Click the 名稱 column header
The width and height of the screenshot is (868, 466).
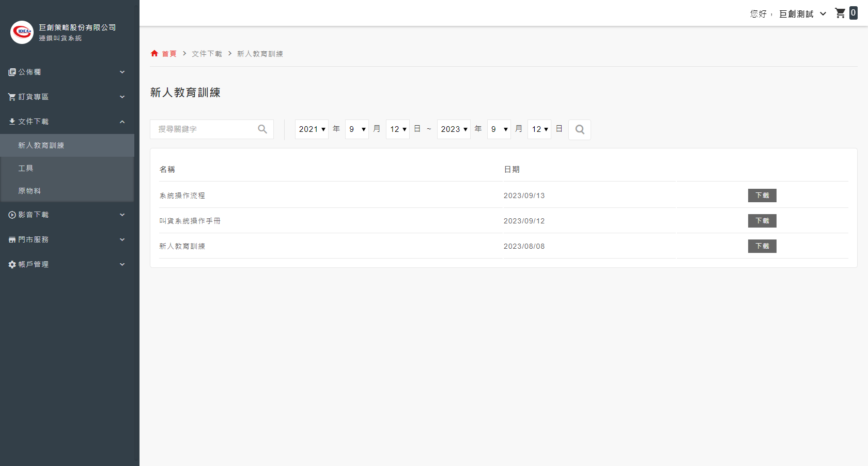(x=167, y=169)
